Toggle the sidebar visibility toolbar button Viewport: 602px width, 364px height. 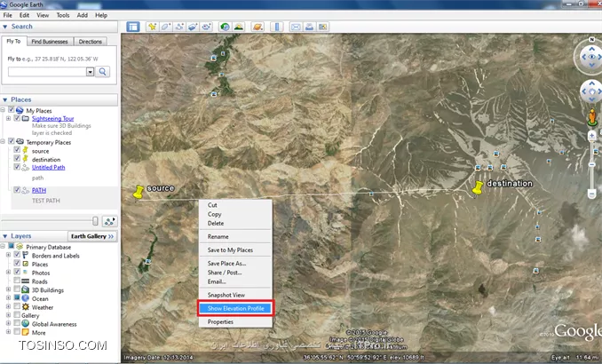pos(133,27)
